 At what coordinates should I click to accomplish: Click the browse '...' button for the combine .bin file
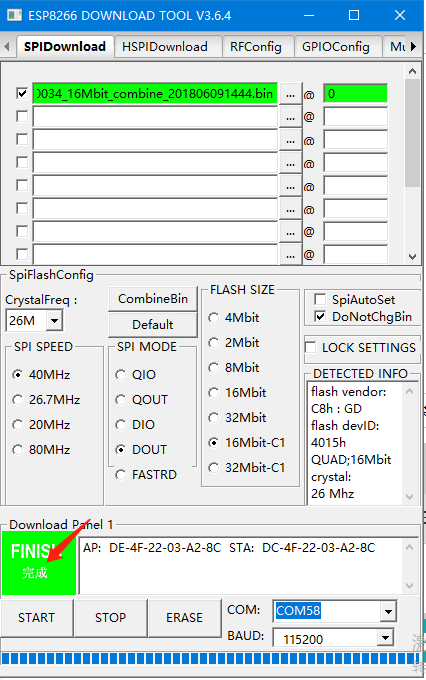click(291, 94)
